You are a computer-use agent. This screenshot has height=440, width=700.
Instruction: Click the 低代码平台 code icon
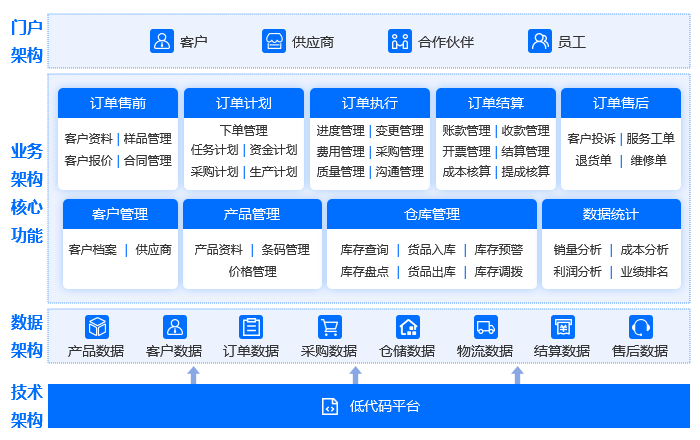(329, 406)
